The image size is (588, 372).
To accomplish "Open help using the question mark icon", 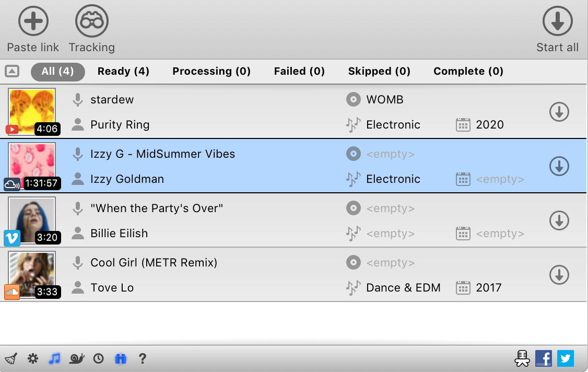I will click(x=143, y=358).
